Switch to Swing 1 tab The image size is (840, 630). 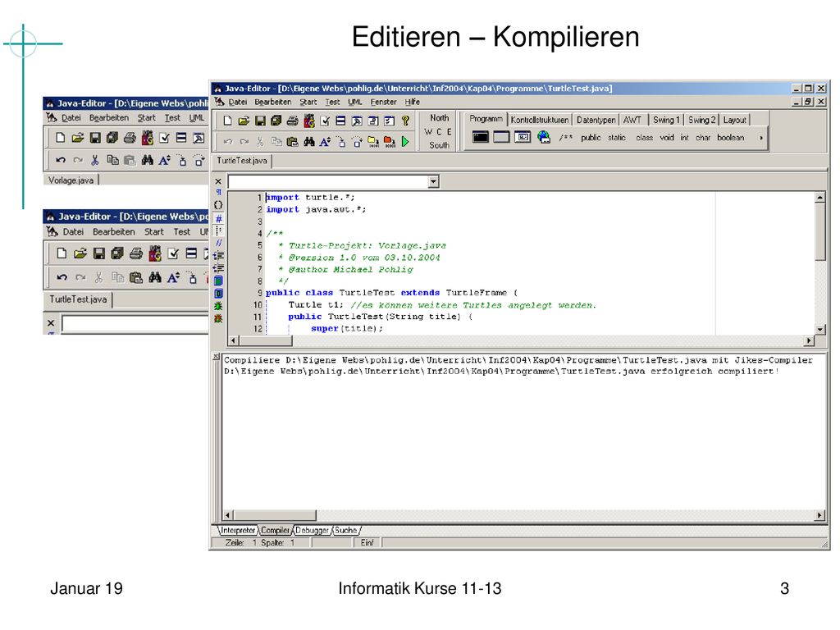666,120
